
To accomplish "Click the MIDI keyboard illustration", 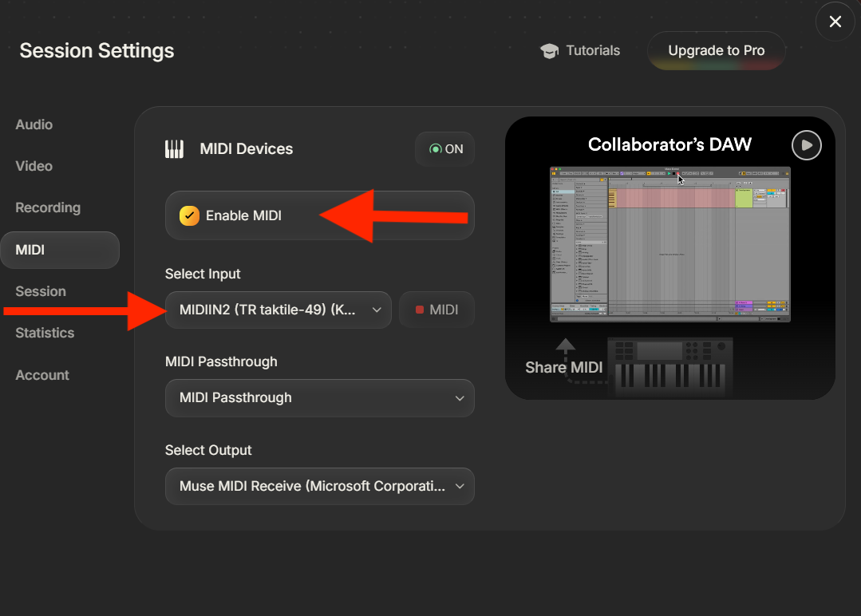I will (669, 367).
